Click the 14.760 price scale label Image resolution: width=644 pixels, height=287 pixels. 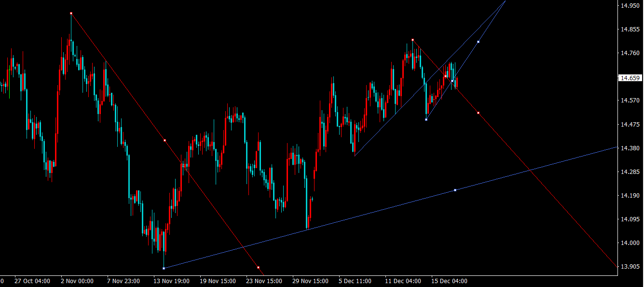[630, 53]
